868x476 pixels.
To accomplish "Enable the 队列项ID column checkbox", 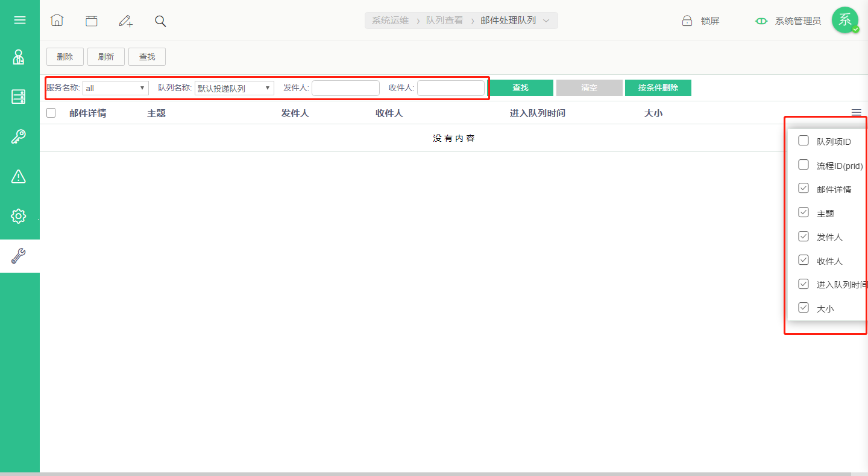I will (804, 141).
